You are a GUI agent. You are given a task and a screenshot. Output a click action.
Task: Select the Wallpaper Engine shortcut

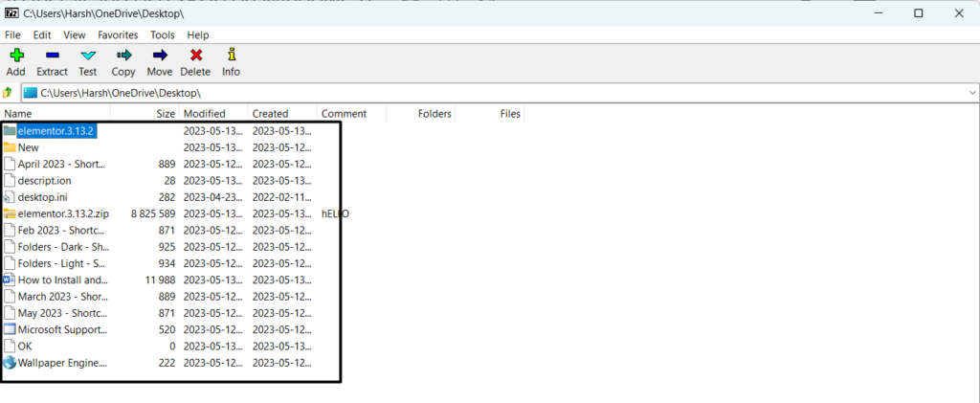(x=62, y=363)
